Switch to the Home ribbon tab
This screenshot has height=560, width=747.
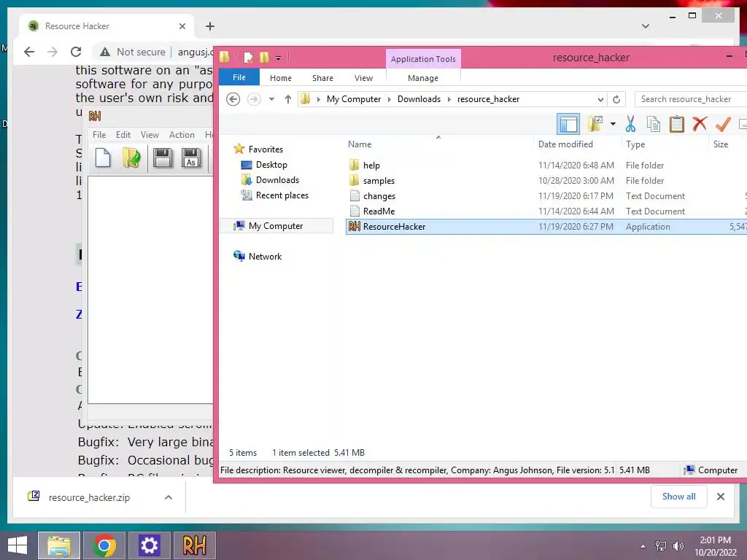[x=281, y=78]
